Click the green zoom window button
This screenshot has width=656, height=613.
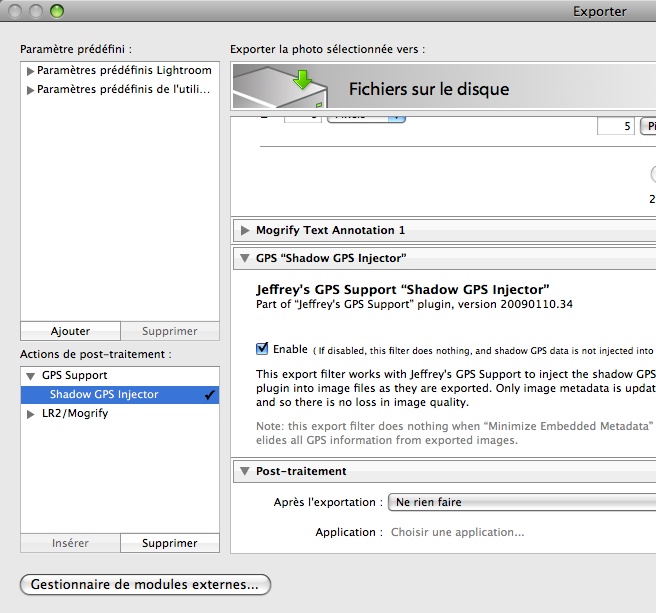57,11
